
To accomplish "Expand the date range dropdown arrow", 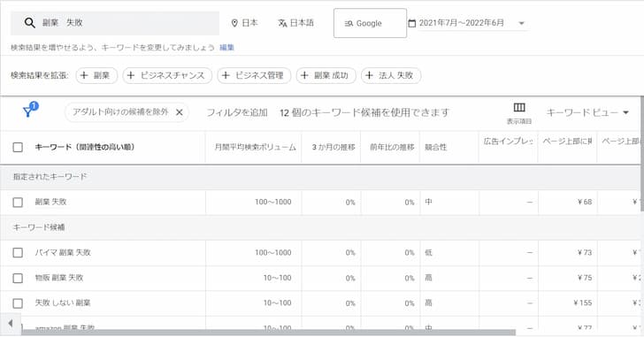I will (x=521, y=23).
